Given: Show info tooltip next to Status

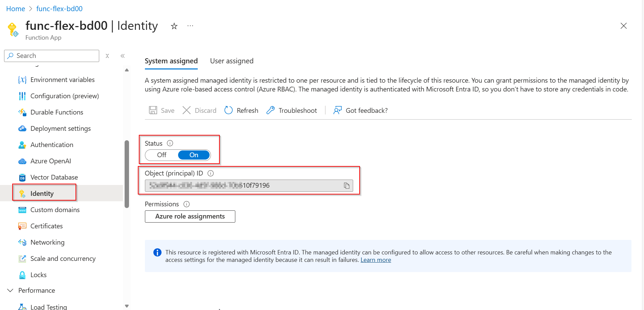Looking at the screenshot, I should coord(170,143).
